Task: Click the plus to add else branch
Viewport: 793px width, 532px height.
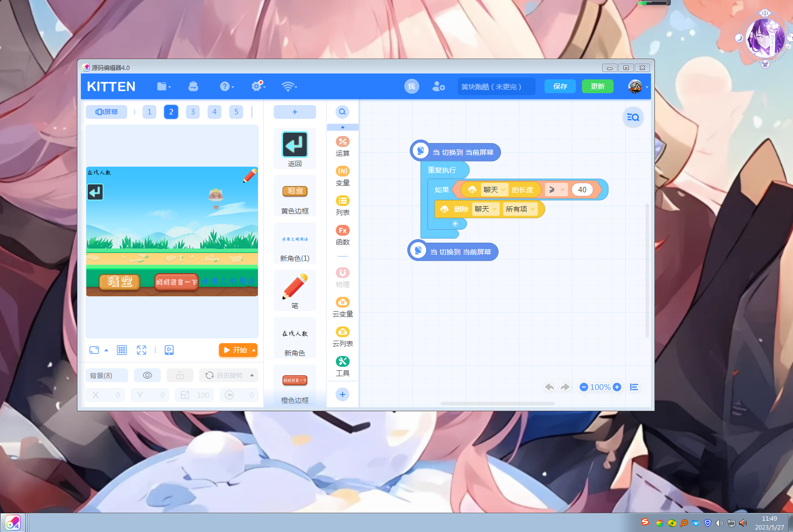Action: (x=455, y=224)
